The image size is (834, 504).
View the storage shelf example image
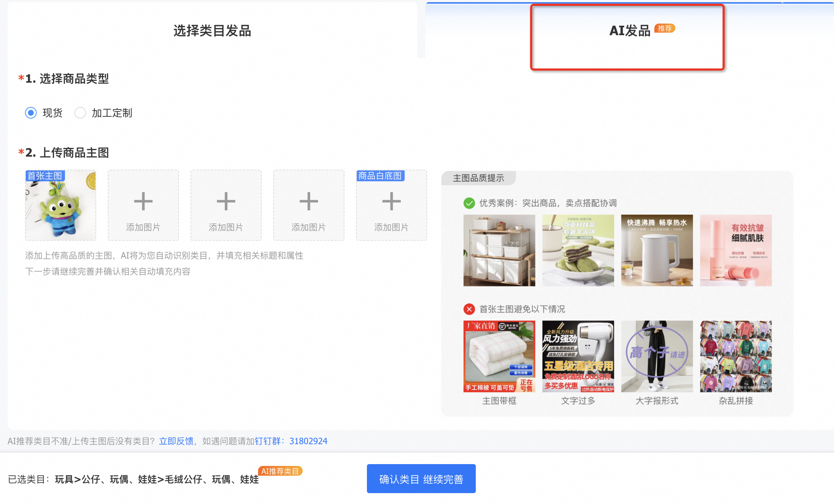(499, 250)
